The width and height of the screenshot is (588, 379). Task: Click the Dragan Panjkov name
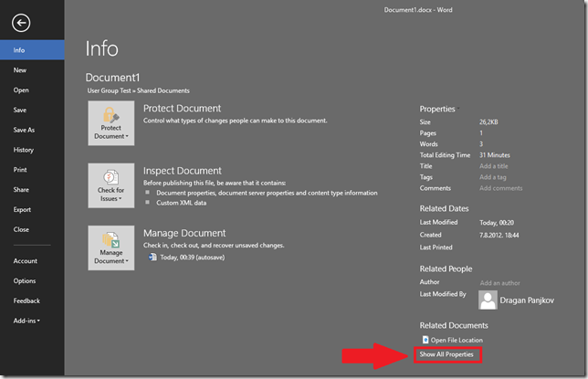click(x=527, y=300)
